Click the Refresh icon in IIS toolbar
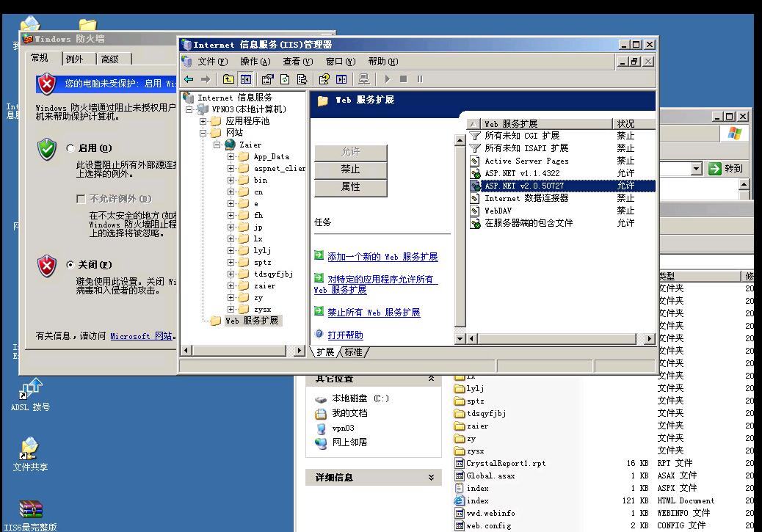This screenshot has width=762, height=532. 285,79
